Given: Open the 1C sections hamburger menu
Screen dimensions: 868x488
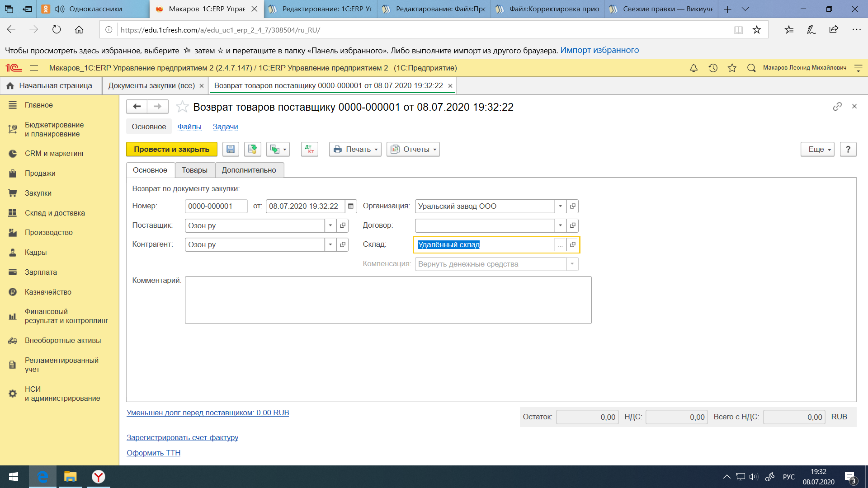Looking at the screenshot, I should point(34,68).
